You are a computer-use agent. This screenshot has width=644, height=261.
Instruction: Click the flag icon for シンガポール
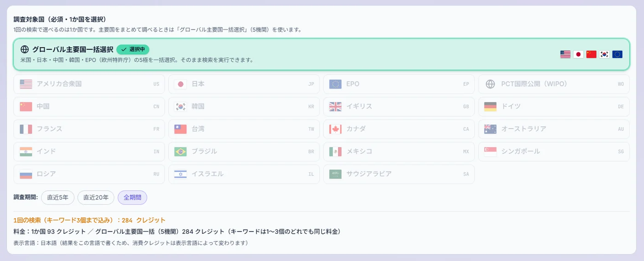(490, 152)
